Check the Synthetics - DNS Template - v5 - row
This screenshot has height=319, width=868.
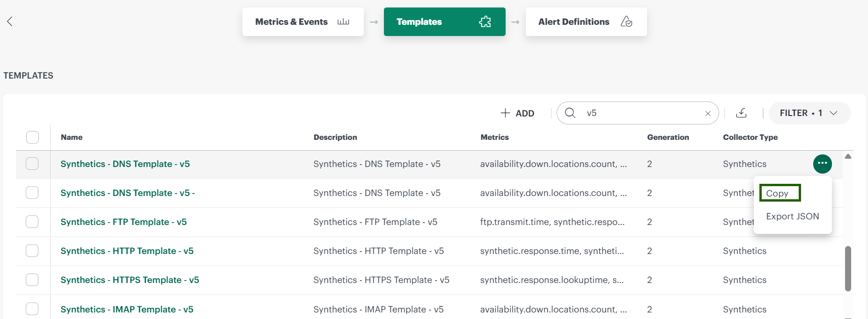32,193
